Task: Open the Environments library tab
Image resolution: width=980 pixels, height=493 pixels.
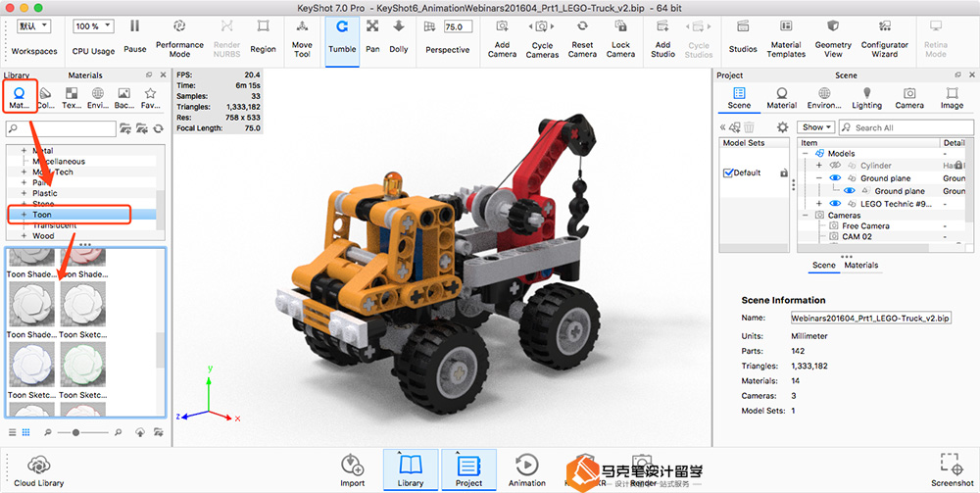Action: [98, 99]
